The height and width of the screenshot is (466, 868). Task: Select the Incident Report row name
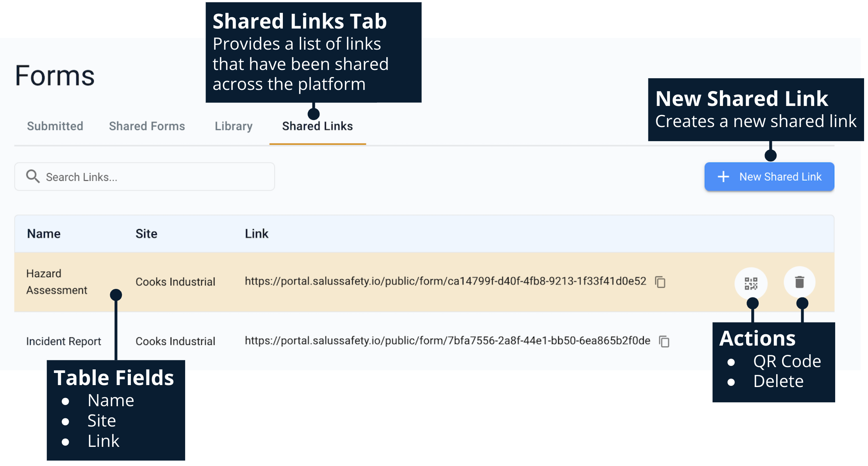64,341
